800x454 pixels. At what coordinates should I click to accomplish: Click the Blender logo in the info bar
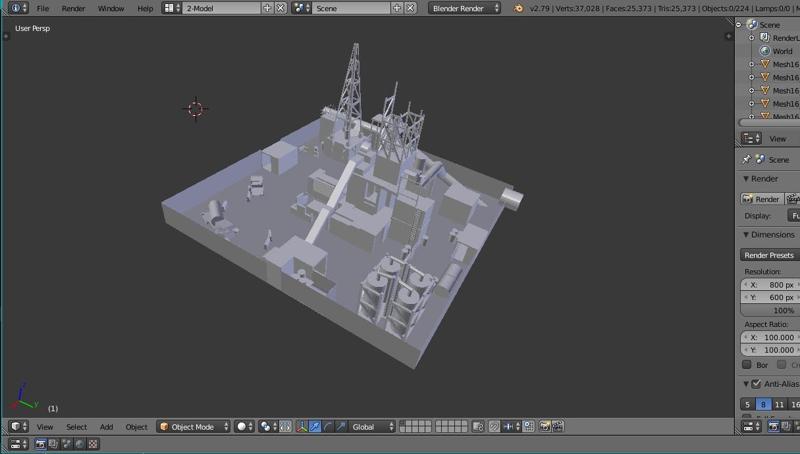pyautogui.click(x=518, y=8)
